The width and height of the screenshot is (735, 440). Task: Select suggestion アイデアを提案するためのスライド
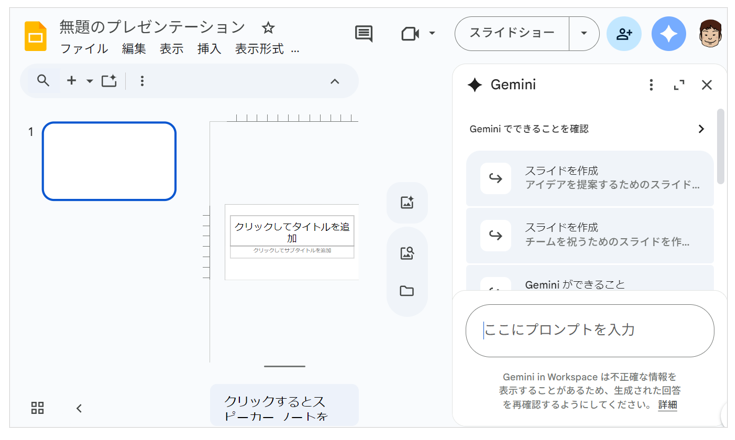(x=590, y=178)
